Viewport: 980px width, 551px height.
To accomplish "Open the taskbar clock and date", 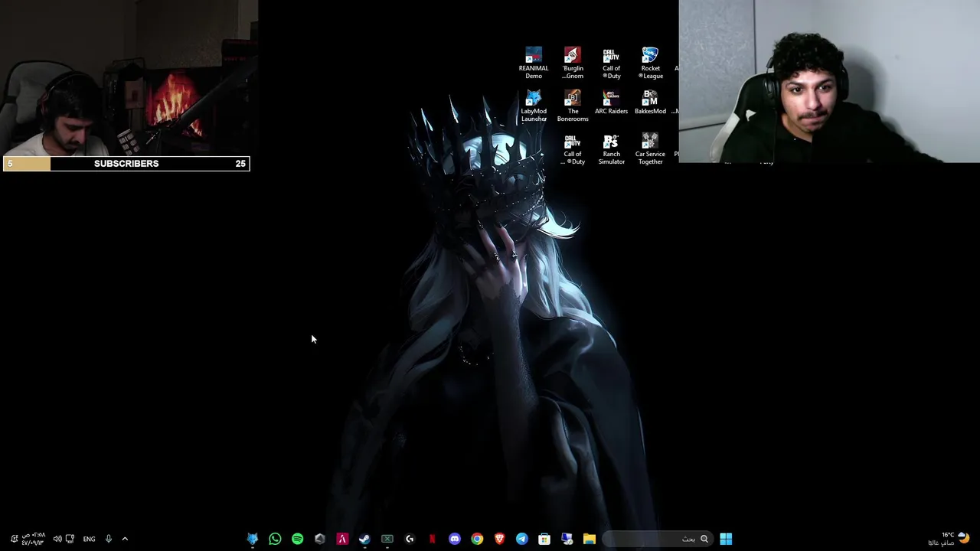I will pyautogui.click(x=33, y=539).
